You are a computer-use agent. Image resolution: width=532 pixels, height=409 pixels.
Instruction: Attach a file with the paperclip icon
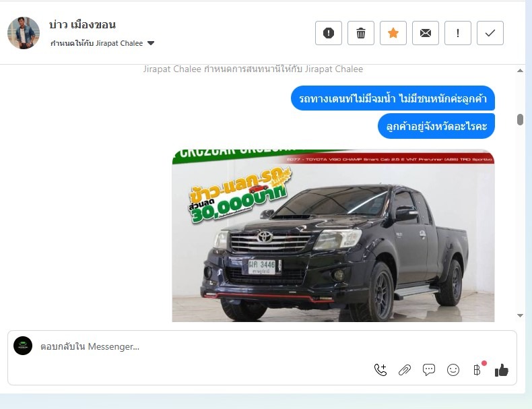pos(405,370)
